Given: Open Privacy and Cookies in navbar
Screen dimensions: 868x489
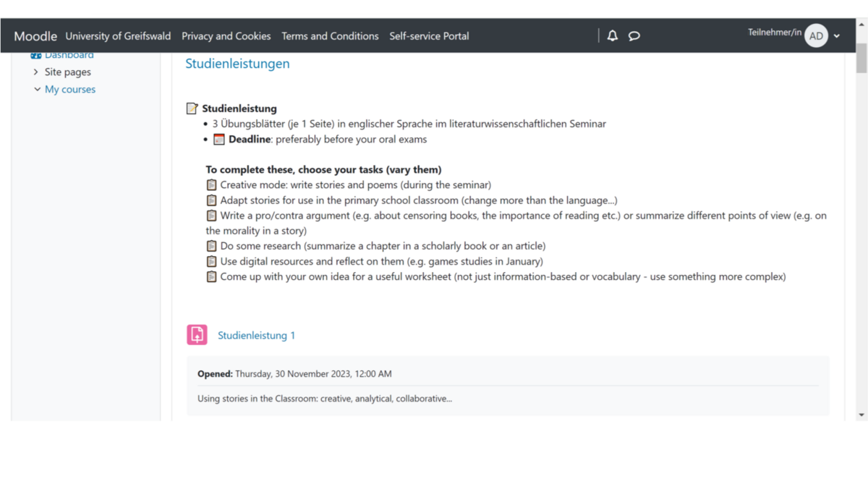Looking at the screenshot, I should click(226, 35).
